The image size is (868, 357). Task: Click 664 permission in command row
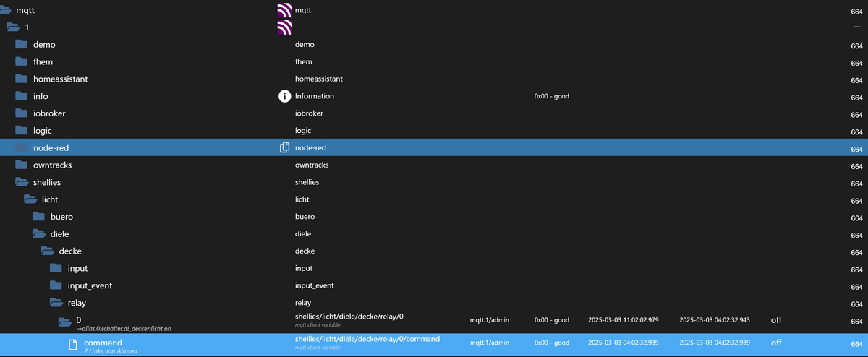[x=857, y=343]
